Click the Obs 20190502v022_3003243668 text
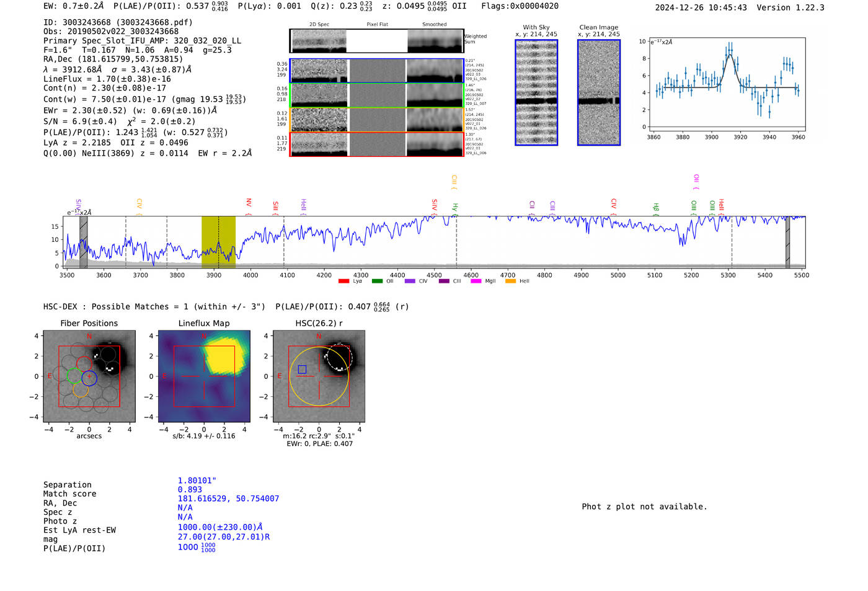 coord(111,32)
